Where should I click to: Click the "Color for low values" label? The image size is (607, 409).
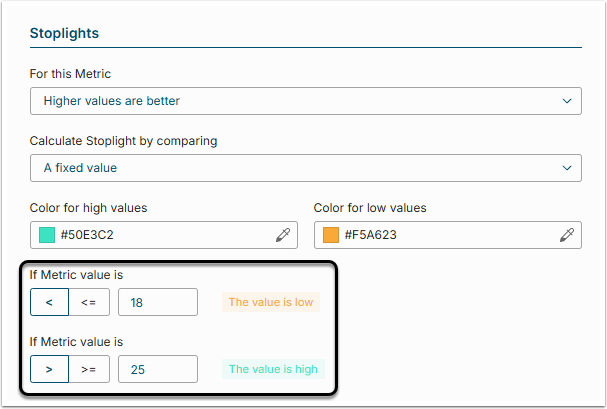[x=370, y=208]
